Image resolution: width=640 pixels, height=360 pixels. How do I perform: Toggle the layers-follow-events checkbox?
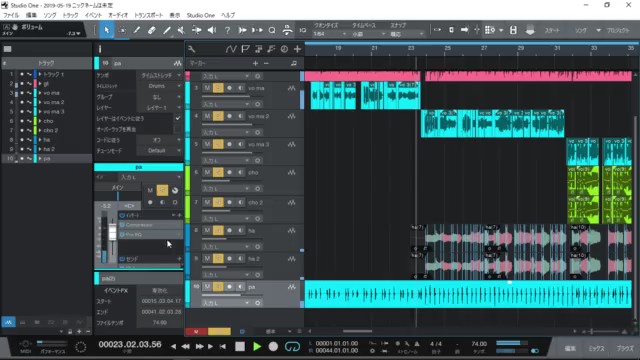pos(178,118)
